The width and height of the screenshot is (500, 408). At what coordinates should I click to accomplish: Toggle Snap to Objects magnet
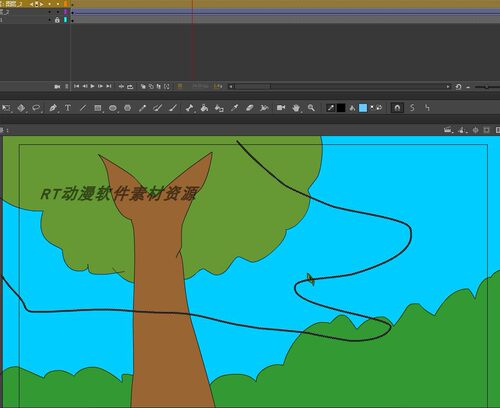(397, 108)
